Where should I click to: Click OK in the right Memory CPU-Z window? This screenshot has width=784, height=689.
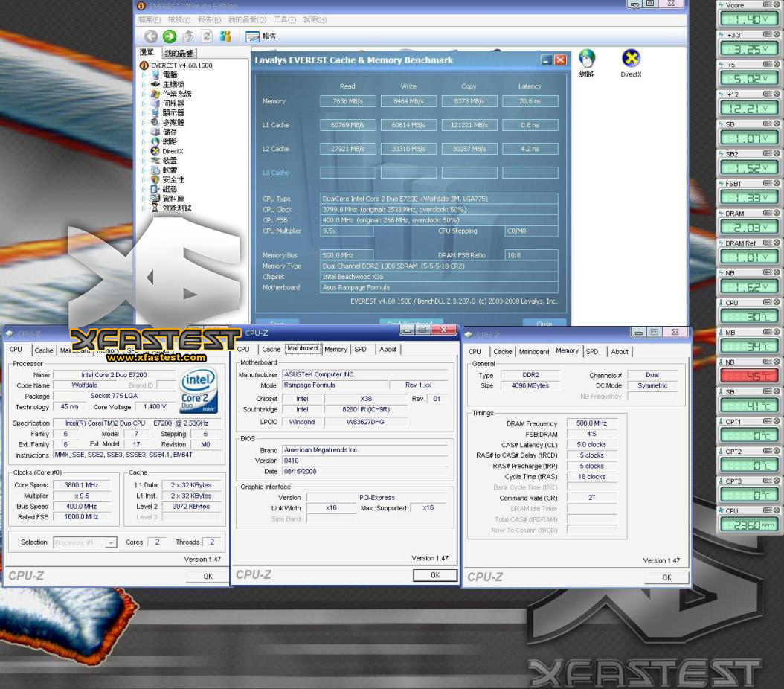667,577
